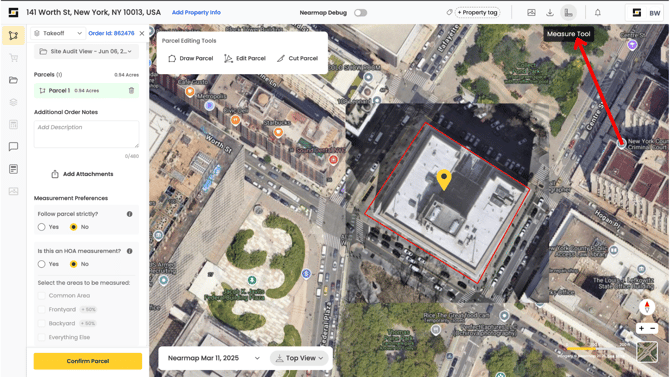Open the cart icon in sidebar
Screen dimensions: 670x377
(x=13, y=58)
